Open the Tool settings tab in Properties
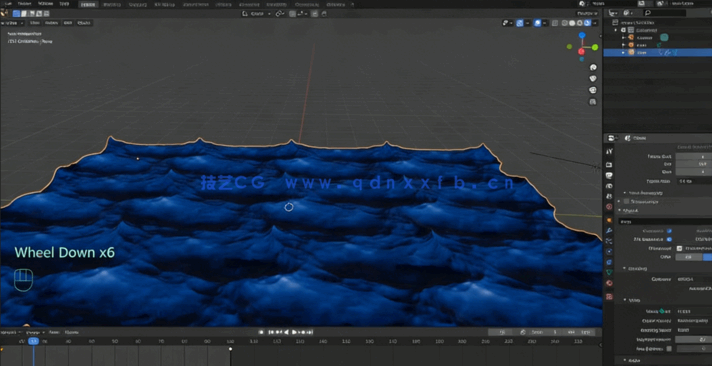712x366 pixels. (609, 151)
